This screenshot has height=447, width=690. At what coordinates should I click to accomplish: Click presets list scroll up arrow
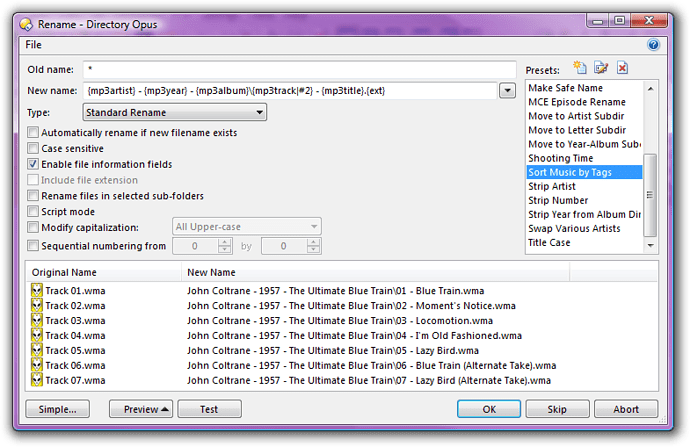(650, 88)
